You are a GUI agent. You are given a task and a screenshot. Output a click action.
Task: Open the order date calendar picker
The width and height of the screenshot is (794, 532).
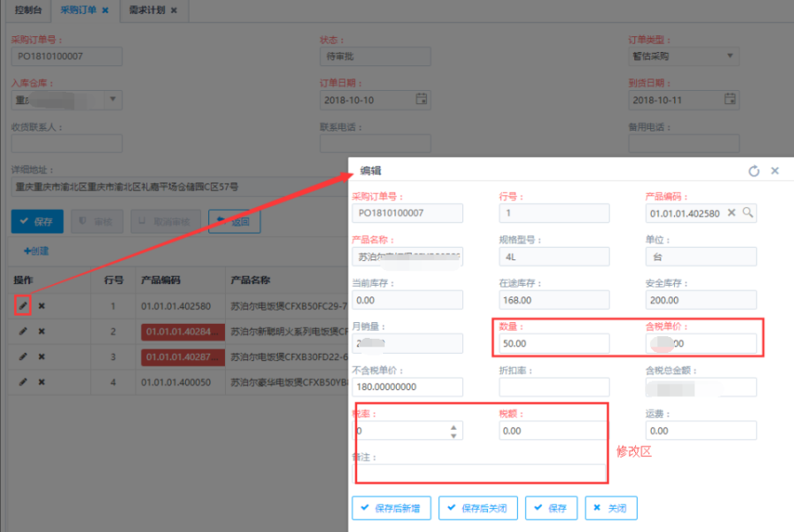pos(422,100)
